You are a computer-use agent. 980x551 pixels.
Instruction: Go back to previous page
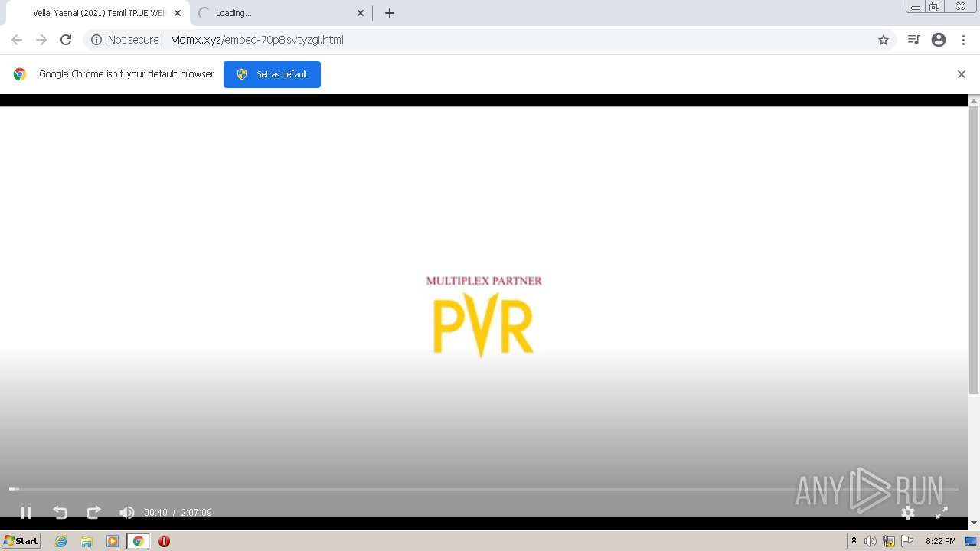pos(17,40)
